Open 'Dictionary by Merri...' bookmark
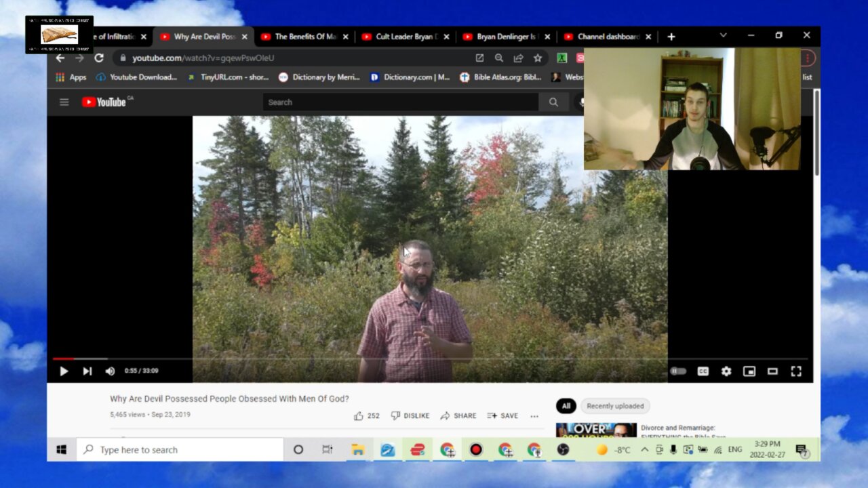This screenshot has height=488, width=868. coord(319,77)
